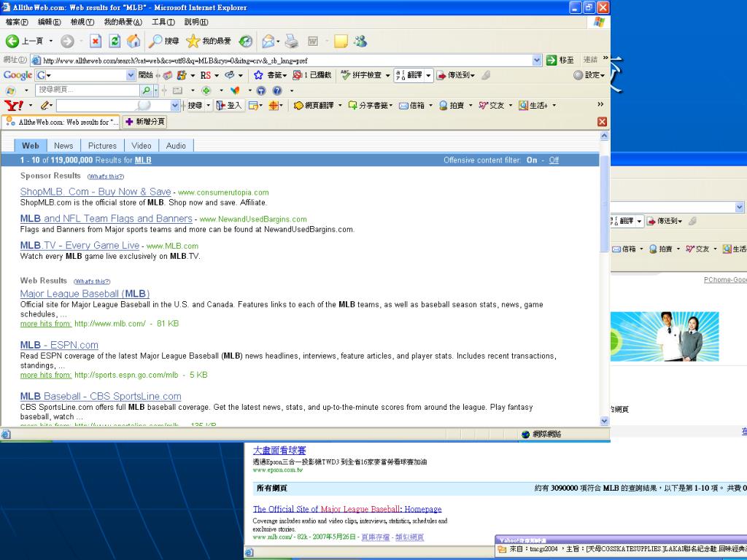Click the green Forward arrow icon

[67, 42]
